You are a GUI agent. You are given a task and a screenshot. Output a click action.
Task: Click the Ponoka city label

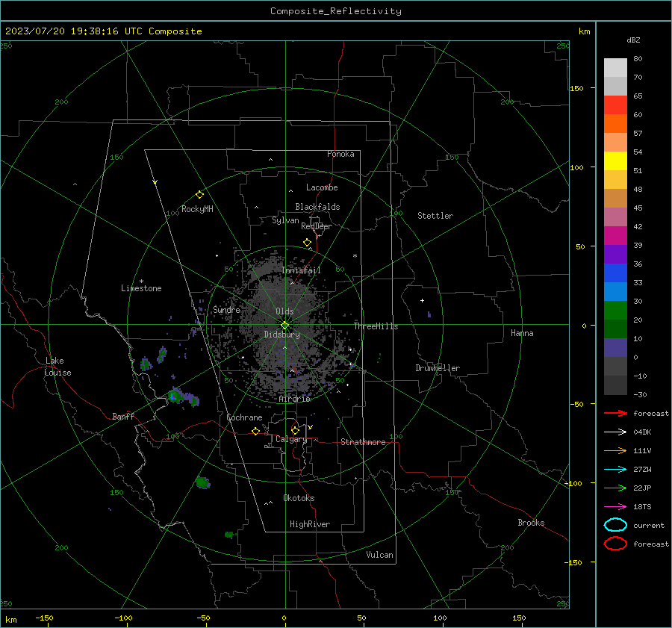pyautogui.click(x=340, y=154)
